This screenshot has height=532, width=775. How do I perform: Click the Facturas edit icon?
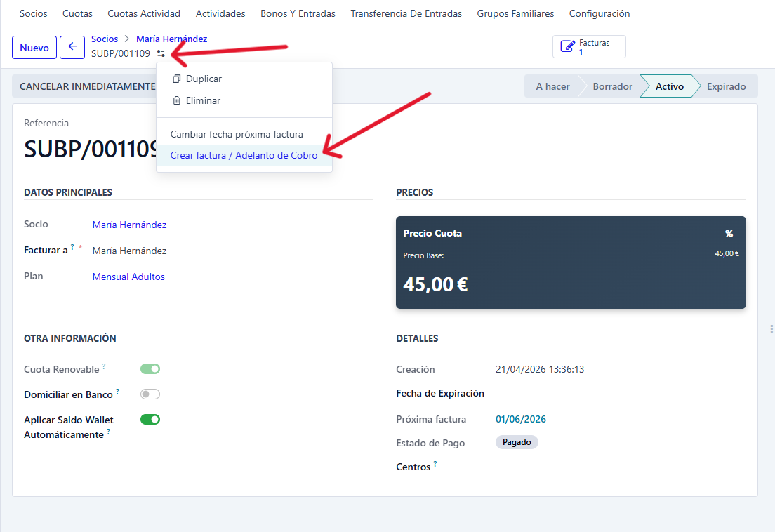pyautogui.click(x=567, y=47)
